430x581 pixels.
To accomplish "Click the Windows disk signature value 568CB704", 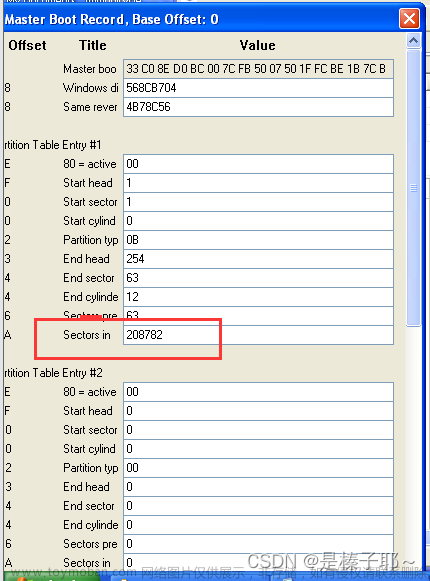I will [x=258, y=88].
